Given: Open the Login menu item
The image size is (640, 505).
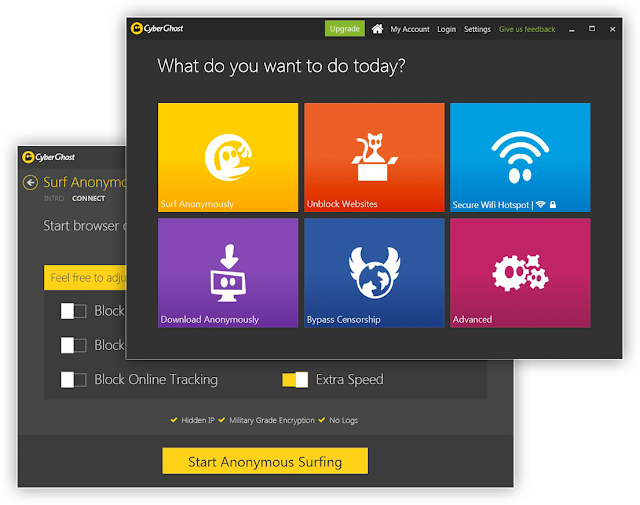Looking at the screenshot, I should point(447,29).
